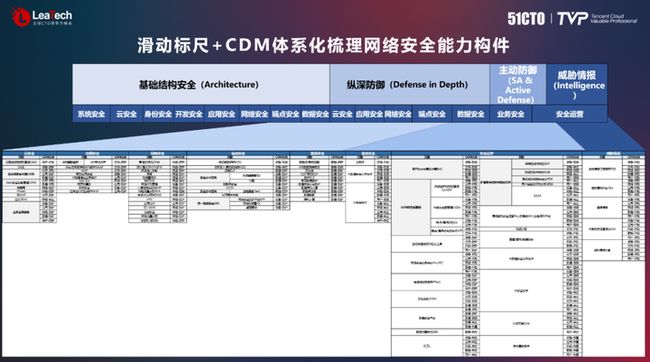
Task: Click the LeaTech logo
Action: coord(41,17)
